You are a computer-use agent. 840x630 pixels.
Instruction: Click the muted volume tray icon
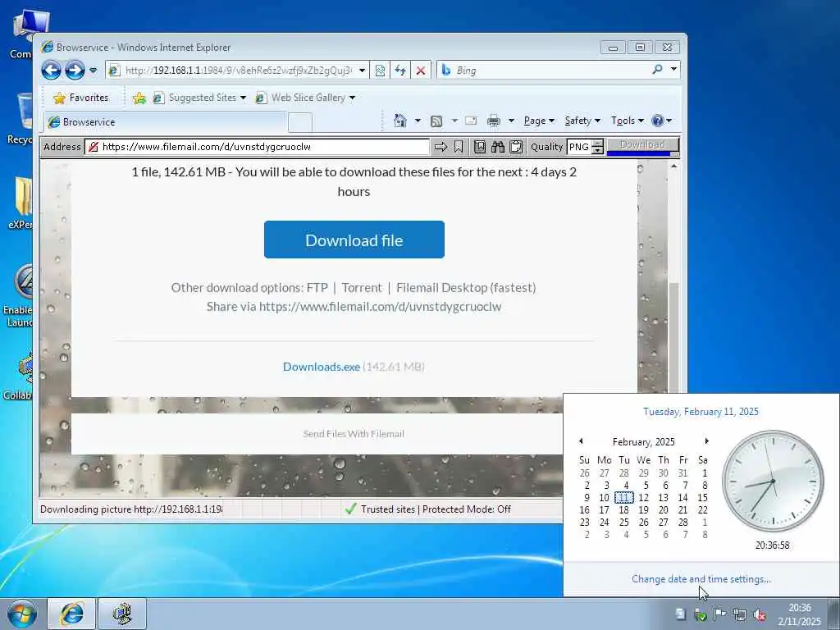759,614
